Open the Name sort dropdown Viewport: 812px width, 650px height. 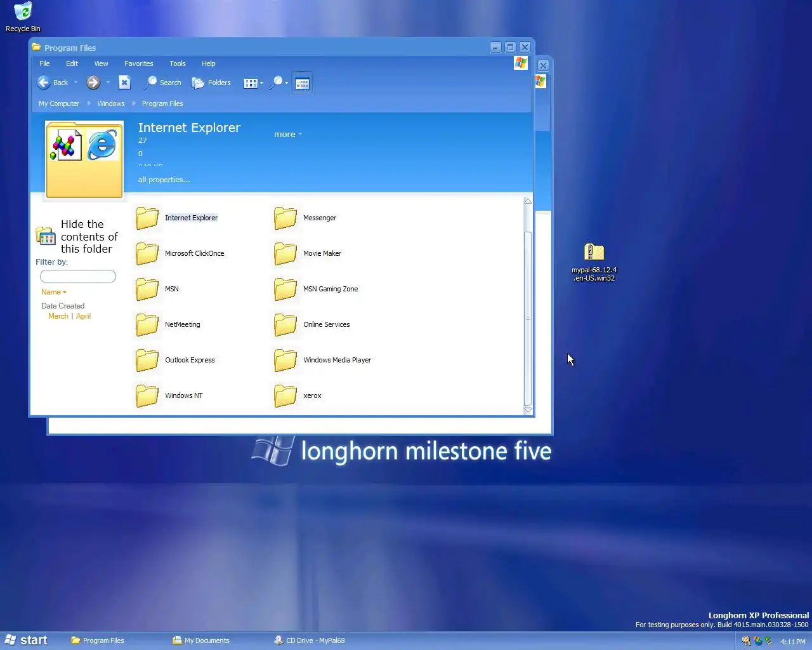pos(54,292)
